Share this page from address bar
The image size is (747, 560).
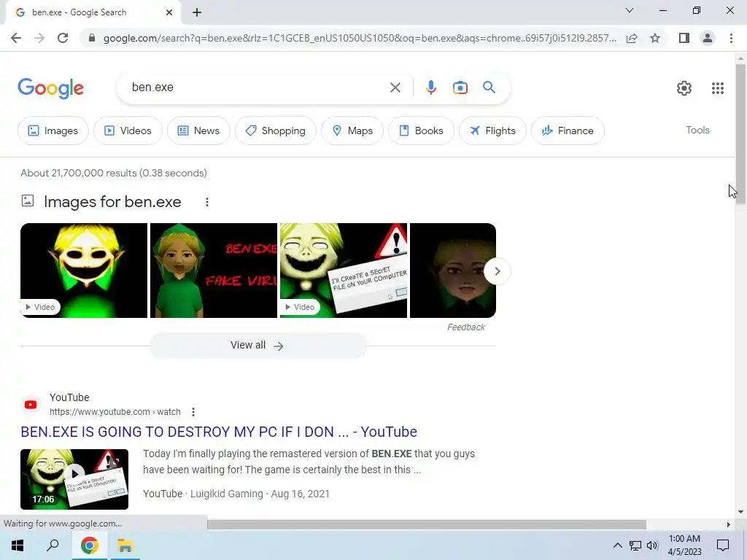(632, 38)
